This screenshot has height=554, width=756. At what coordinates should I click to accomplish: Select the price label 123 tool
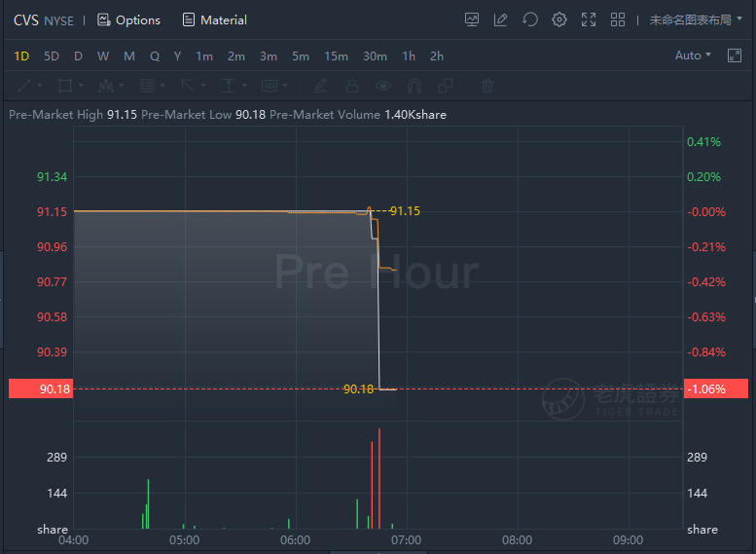pos(270,86)
